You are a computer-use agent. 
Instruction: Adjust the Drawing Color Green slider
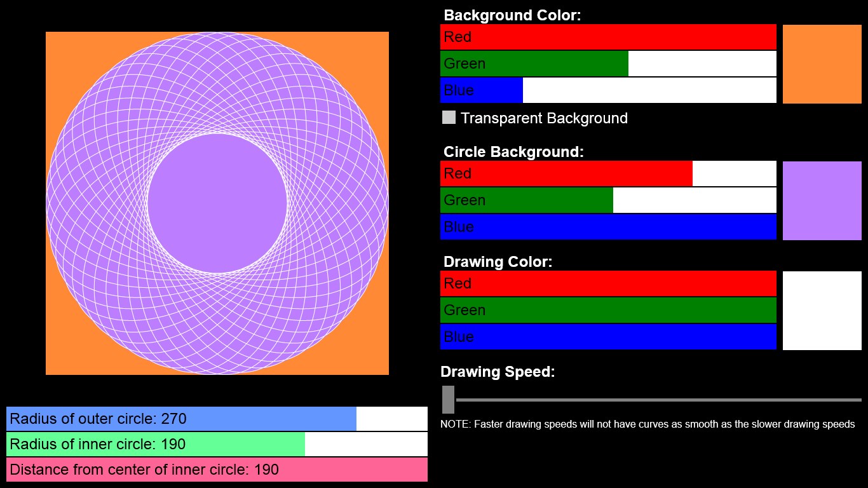607,310
